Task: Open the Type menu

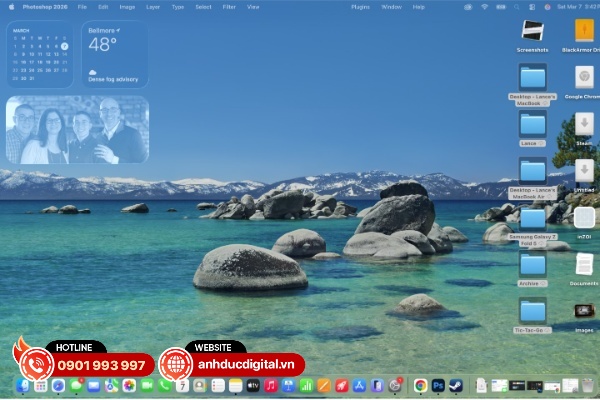Action: pos(178,7)
